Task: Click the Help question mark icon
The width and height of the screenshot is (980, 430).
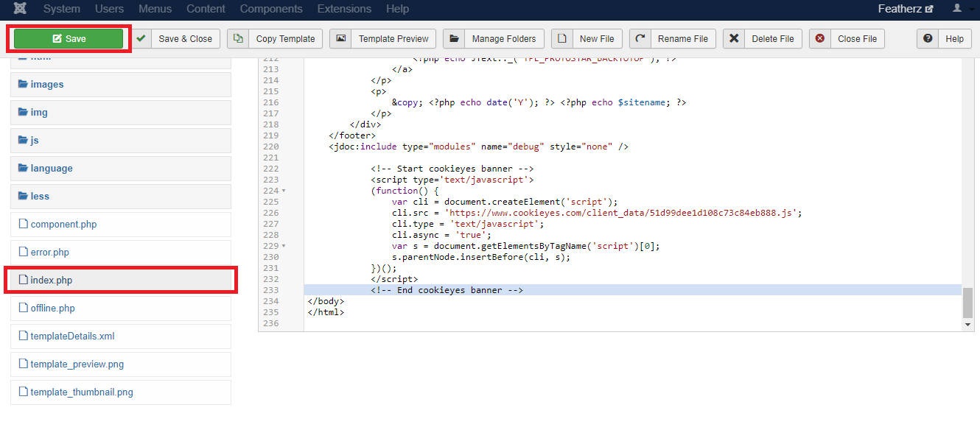Action: 928,38
